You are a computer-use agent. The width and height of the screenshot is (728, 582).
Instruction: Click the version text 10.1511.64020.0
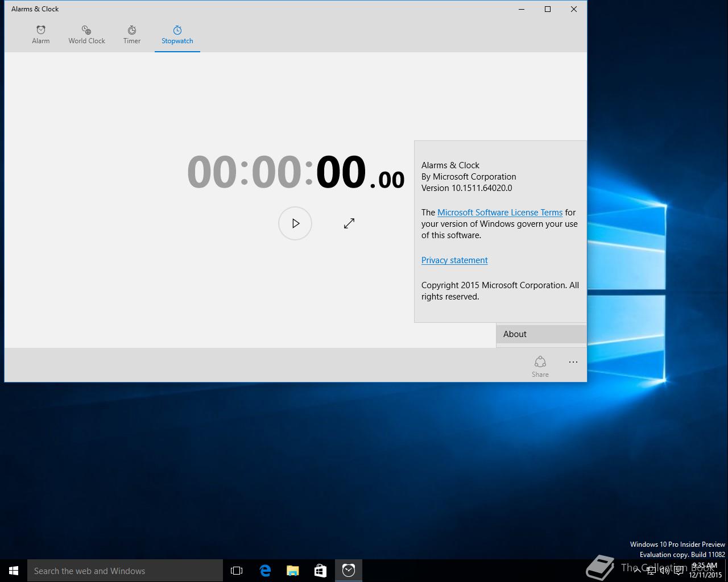pos(482,188)
